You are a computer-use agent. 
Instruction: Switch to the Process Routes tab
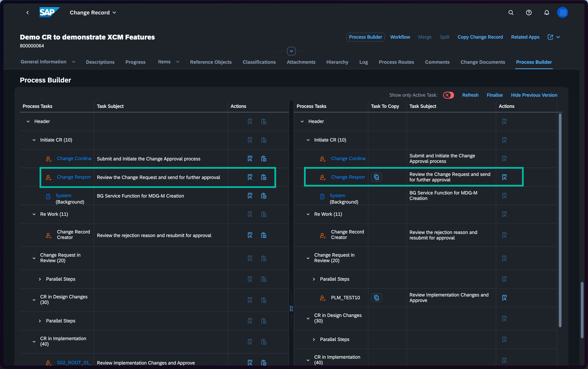[396, 62]
